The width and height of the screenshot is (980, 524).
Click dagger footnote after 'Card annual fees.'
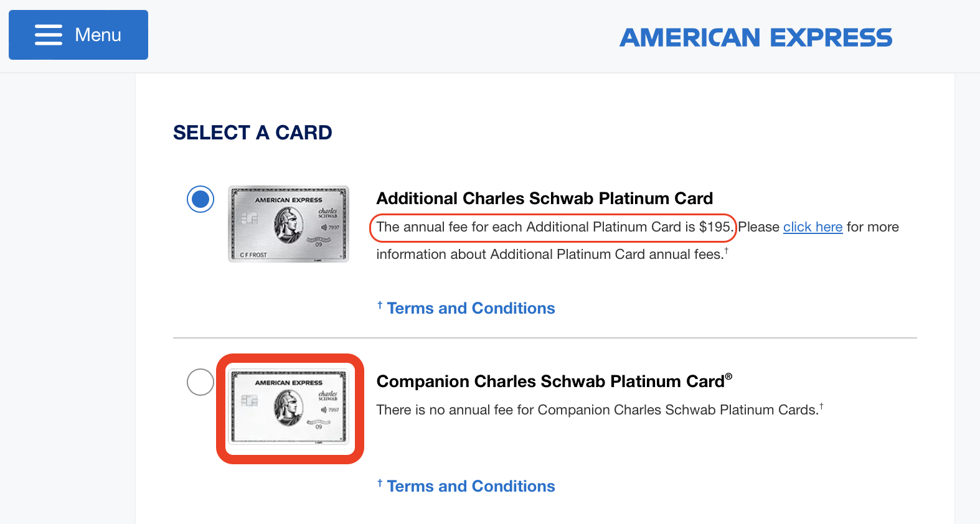(727, 250)
